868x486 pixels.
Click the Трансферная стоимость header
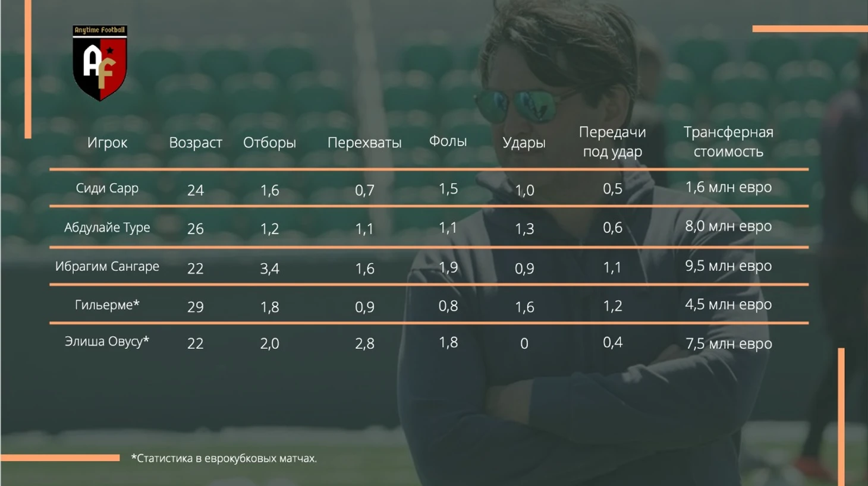pyautogui.click(x=728, y=141)
